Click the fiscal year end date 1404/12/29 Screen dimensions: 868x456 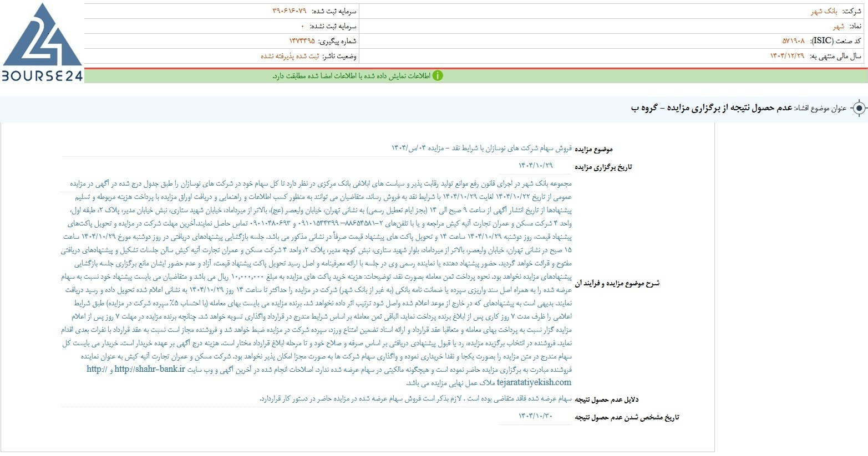click(x=787, y=56)
